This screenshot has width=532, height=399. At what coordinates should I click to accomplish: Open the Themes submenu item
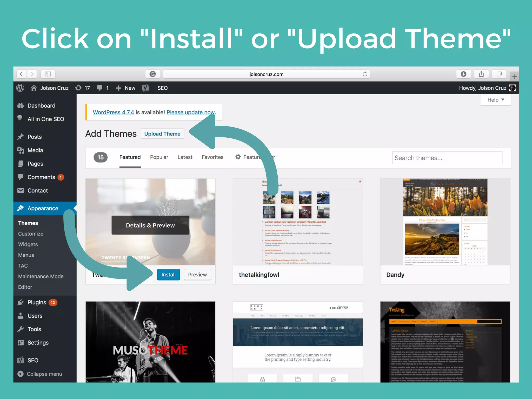28,223
